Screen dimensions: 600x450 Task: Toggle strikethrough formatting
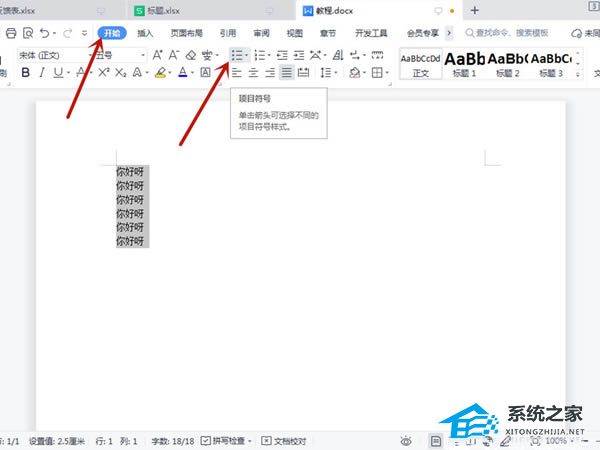point(81,72)
